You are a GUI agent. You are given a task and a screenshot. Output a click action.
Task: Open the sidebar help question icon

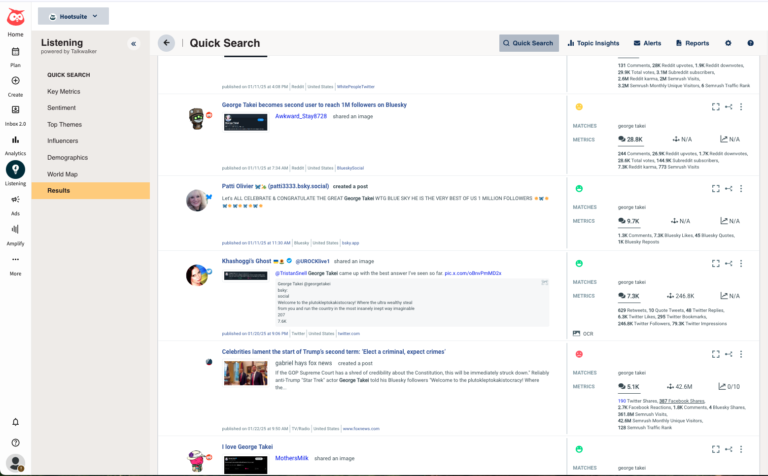[x=15, y=443]
